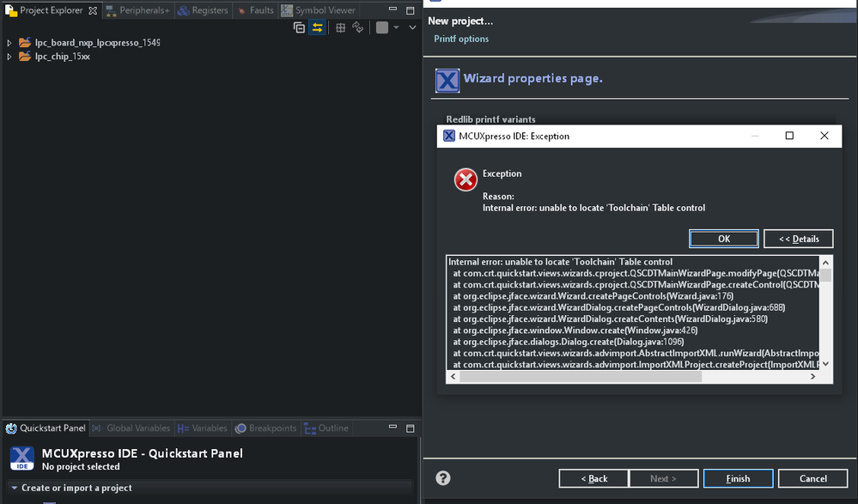
Task: Click the refresh-arrows icon in Project Explorer toolbar
Action: coord(358,27)
